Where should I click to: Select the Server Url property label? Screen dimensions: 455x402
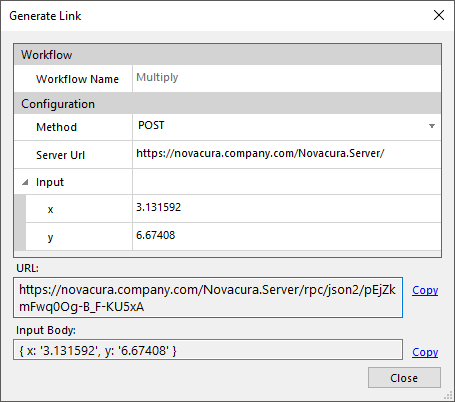click(x=60, y=155)
